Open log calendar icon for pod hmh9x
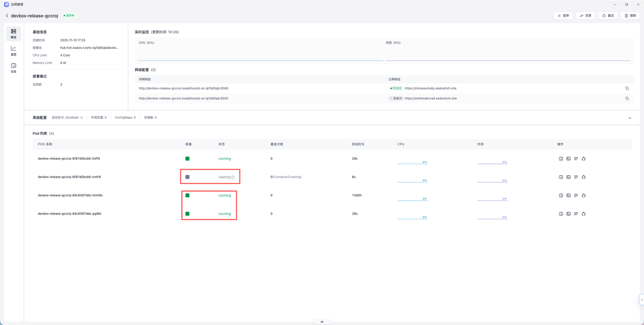The image size is (644, 325). tap(561, 196)
